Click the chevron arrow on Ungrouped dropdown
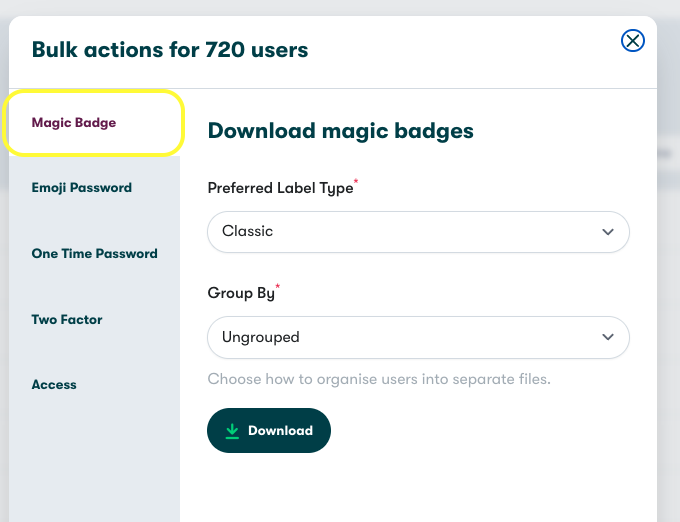Viewport: 680px width, 522px height. coord(608,338)
